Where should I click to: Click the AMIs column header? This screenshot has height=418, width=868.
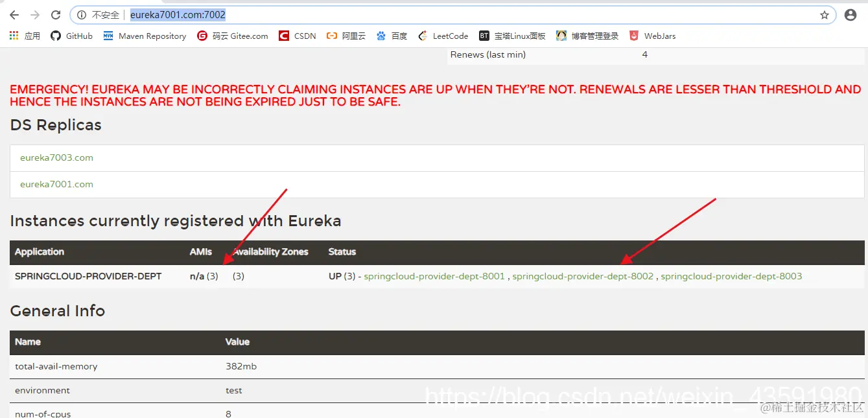(x=201, y=251)
